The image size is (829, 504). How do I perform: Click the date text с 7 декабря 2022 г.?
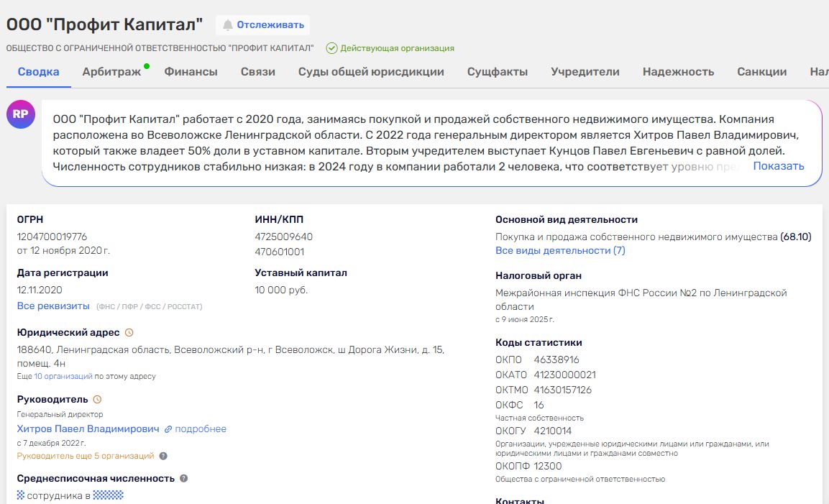51,443
